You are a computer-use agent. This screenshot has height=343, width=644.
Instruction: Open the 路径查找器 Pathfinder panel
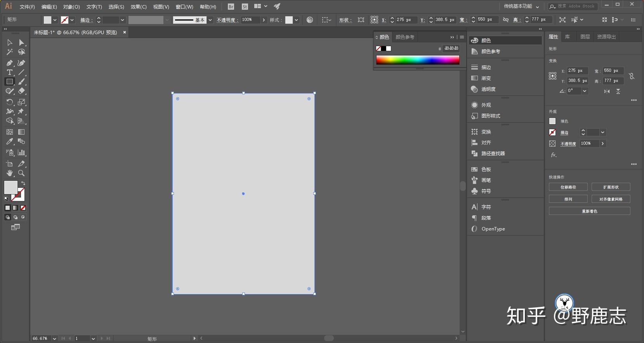pos(493,154)
